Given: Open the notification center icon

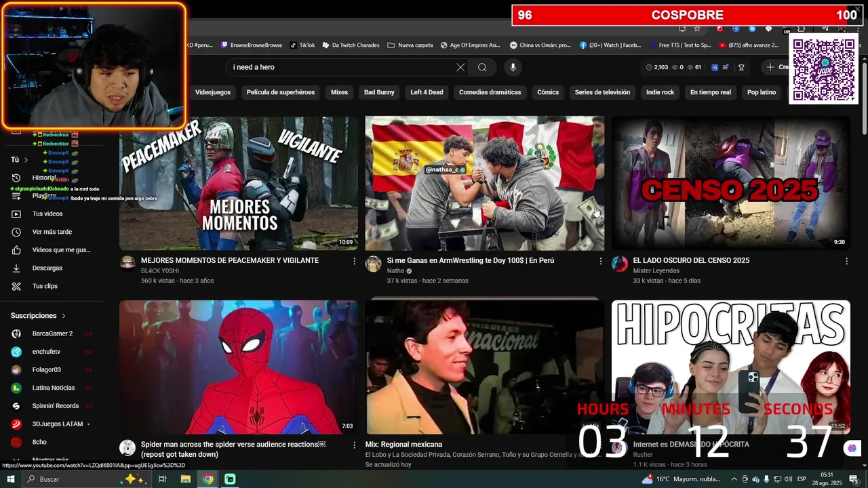Looking at the screenshot, I should (854, 479).
